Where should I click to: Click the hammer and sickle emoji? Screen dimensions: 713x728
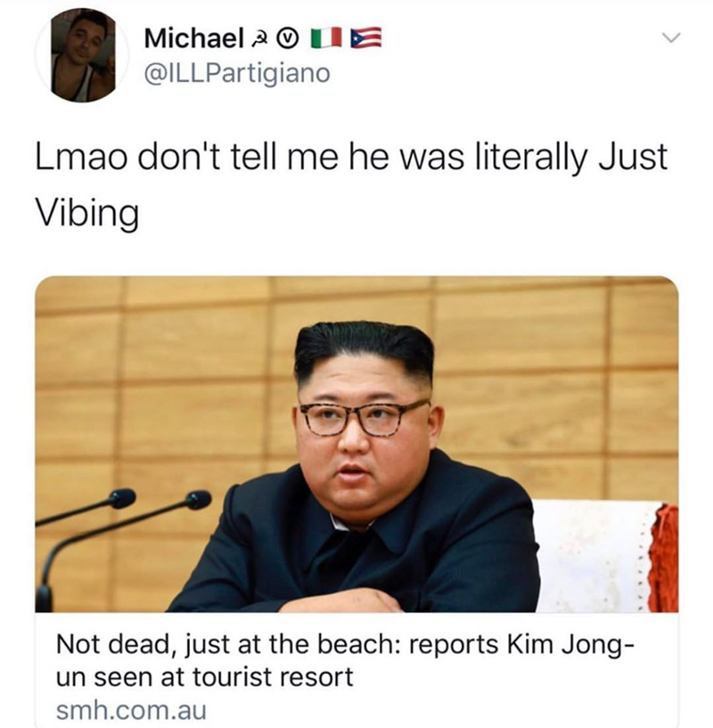point(260,39)
